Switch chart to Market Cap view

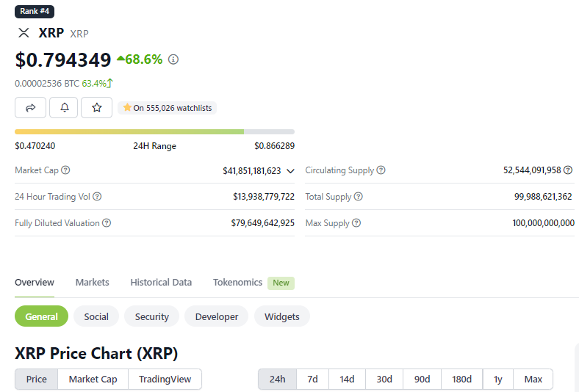pos(93,379)
